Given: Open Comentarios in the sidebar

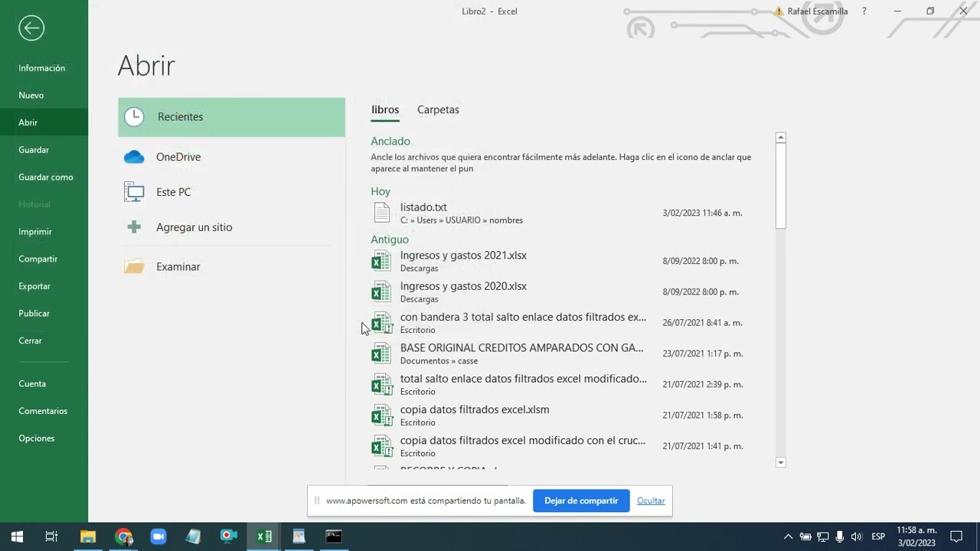Looking at the screenshot, I should click(x=43, y=411).
